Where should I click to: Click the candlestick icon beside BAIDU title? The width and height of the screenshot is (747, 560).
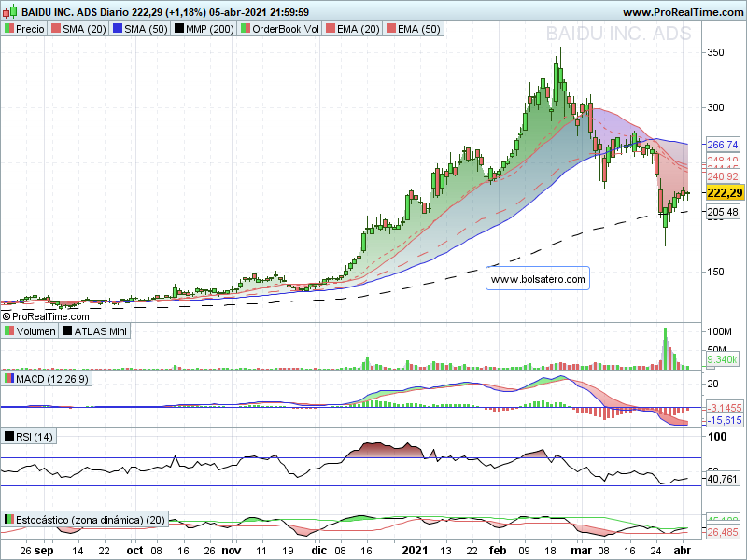[9, 11]
